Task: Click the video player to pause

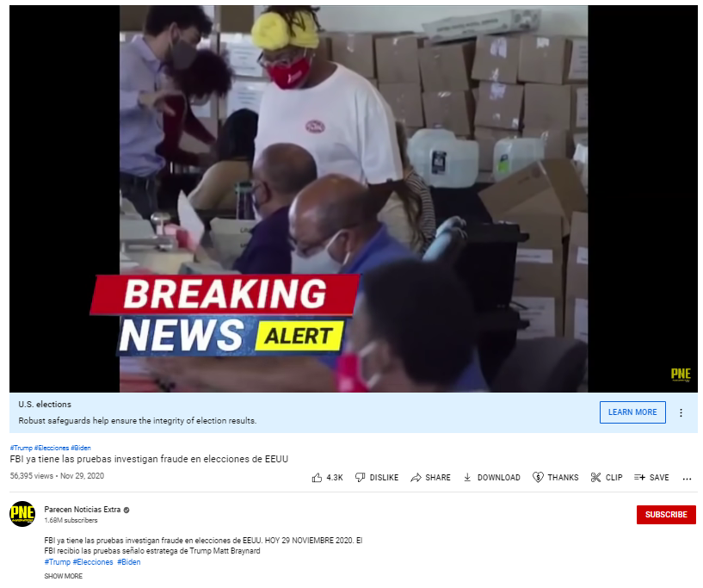Action: click(x=354, y=199)
